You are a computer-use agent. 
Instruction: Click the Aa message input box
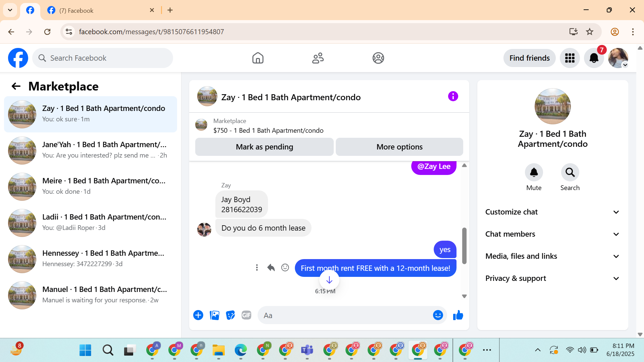click(345, 315)
